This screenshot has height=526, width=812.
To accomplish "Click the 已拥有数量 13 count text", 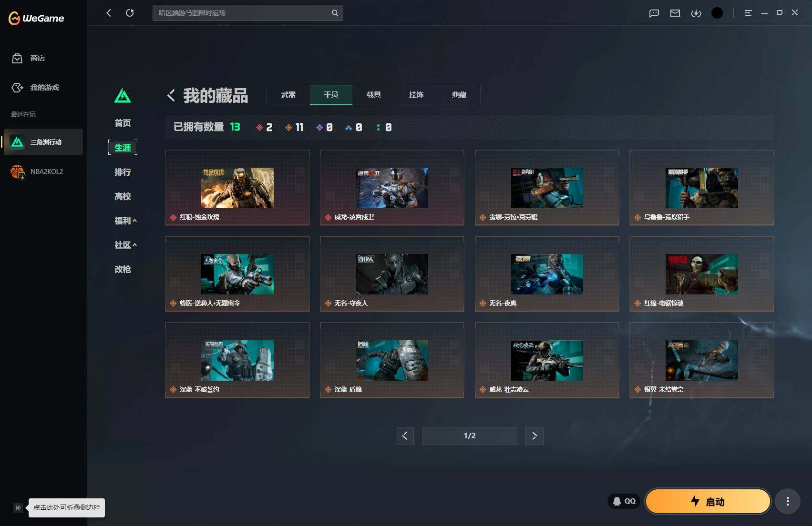I will (x=206, y=127).
